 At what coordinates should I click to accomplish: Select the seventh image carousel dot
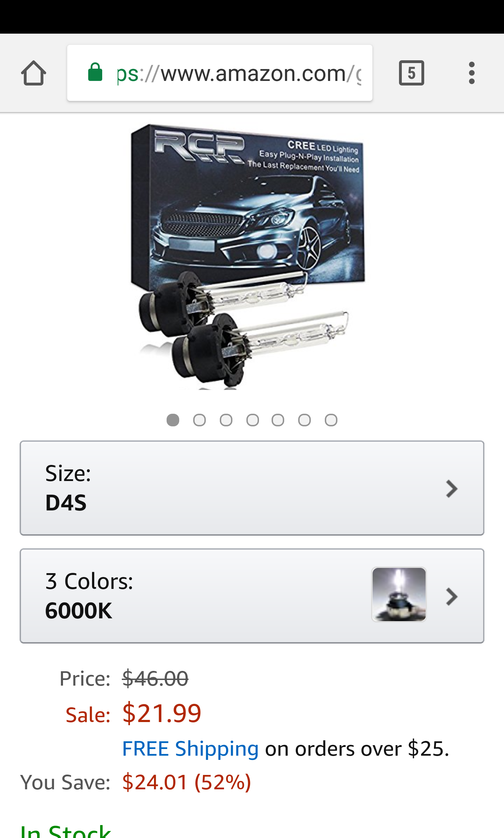pyautogui.click(x=331, y=420)
